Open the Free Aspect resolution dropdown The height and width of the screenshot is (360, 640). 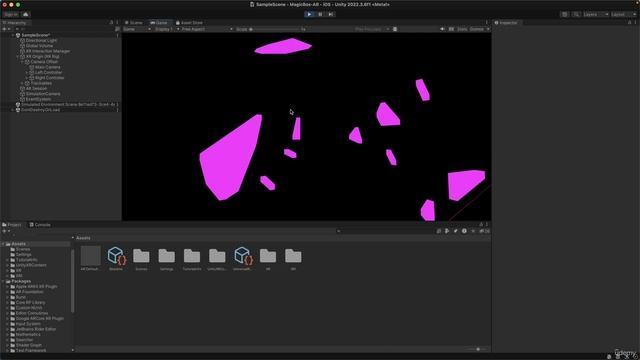coord(206,29)
